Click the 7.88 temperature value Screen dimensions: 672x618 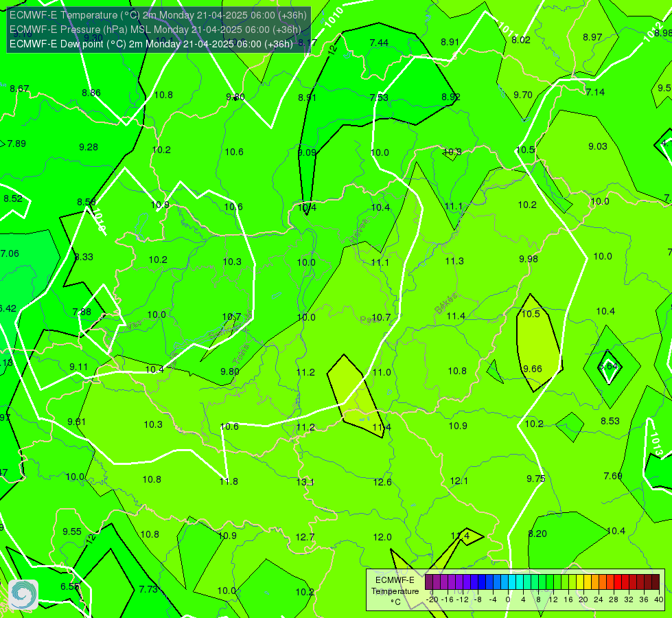[82, 312]
